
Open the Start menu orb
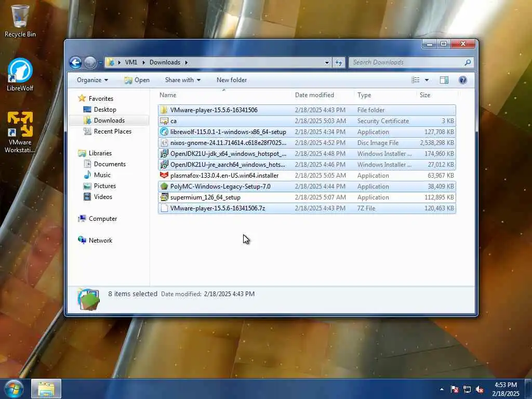click(x=14, y=389)
